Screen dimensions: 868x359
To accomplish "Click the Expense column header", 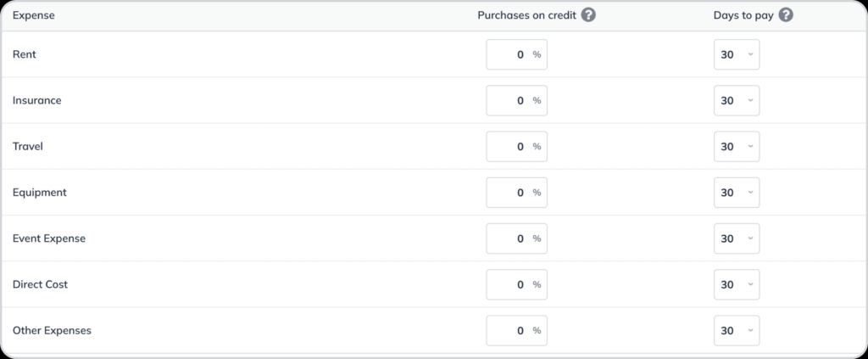I will [35, 14].
